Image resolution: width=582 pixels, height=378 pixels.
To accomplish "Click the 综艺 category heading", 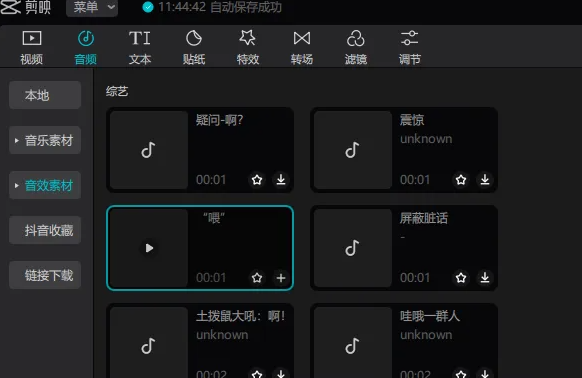I will [117, 91].
